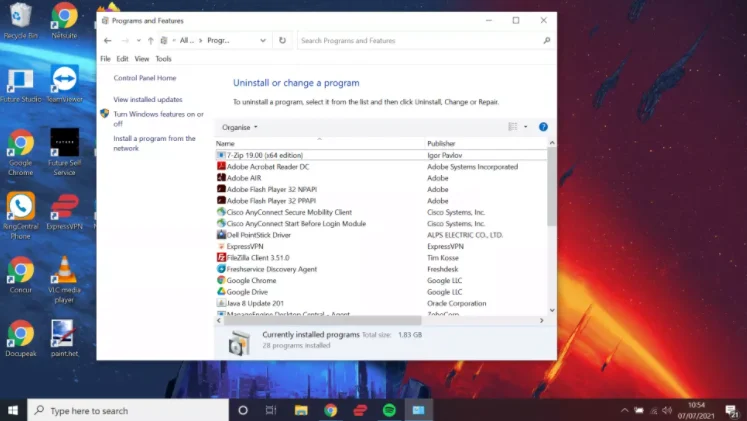Open the ExpressVPN desktop shortcut
This screenshot has width=747, height=421.
click(x=64, y=211)
